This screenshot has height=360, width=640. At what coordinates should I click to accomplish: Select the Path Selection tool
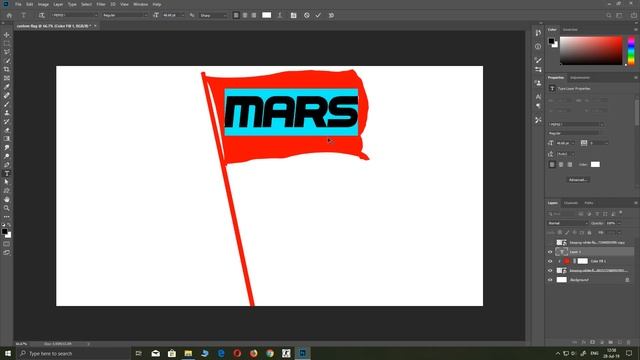click(x=7, y=182)
